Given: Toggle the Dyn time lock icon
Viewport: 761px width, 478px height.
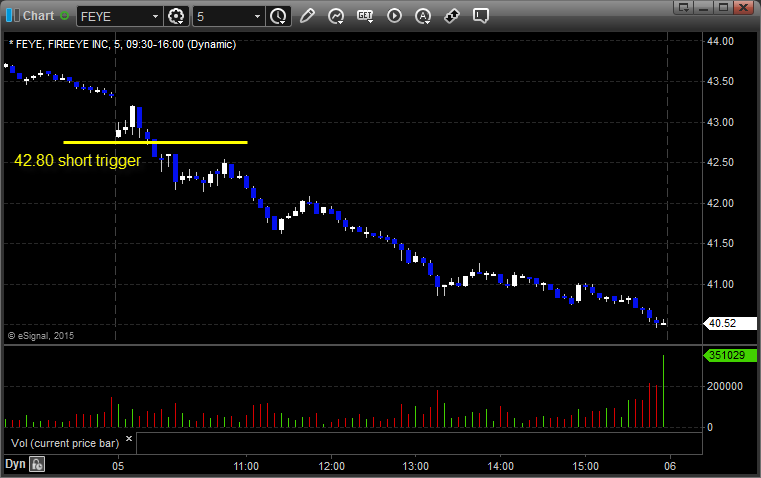Looking at the screenshot, I should click(37, 464).
